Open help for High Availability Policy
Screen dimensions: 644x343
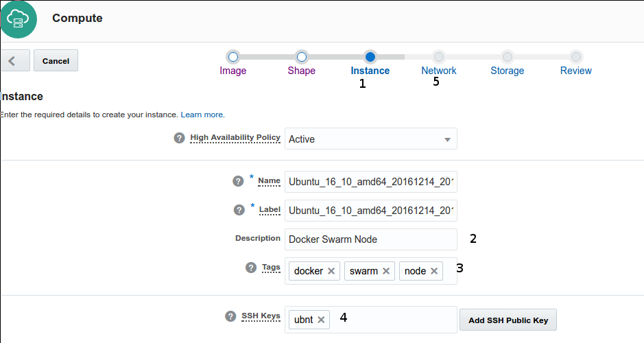[x=179, y=138]
